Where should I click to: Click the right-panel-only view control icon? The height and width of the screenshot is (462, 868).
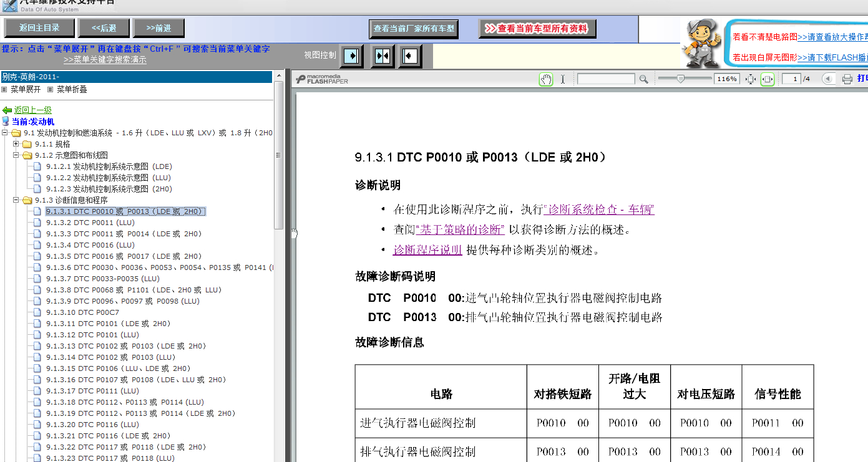click(411, 56)
